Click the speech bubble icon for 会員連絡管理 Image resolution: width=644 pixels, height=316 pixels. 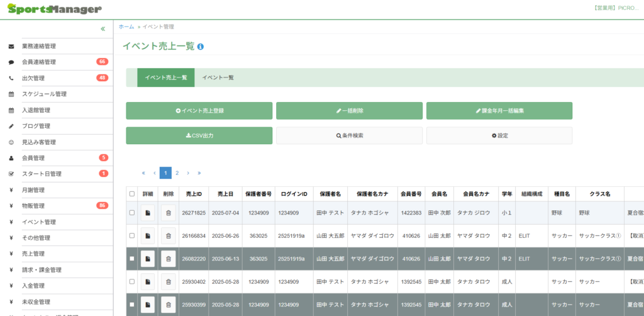tap(11, 62)
